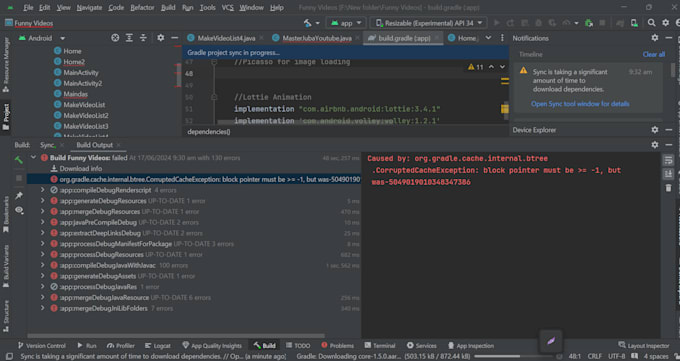The image size is (680, 361).
Task: Click the Build button in bottom bar
Action: (265, 346)
